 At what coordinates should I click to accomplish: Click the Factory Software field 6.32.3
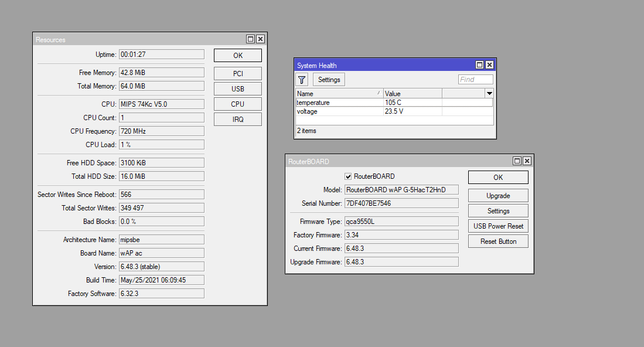[161, 294]
